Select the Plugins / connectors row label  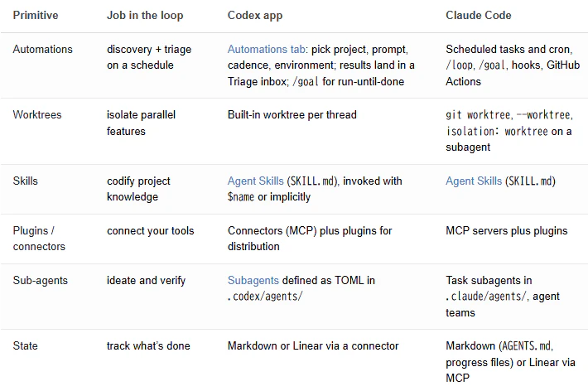click(x=39, y=239)
